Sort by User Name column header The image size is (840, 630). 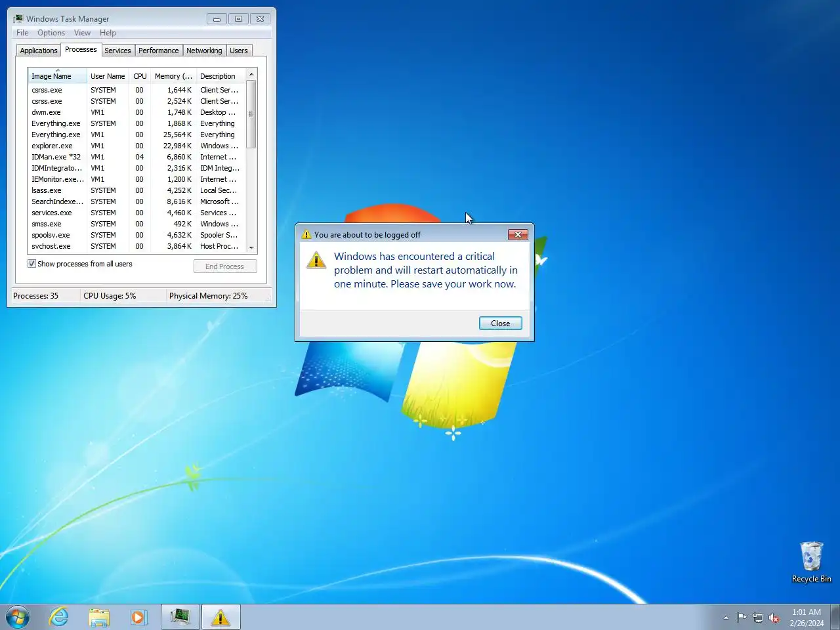coord(108,76)
